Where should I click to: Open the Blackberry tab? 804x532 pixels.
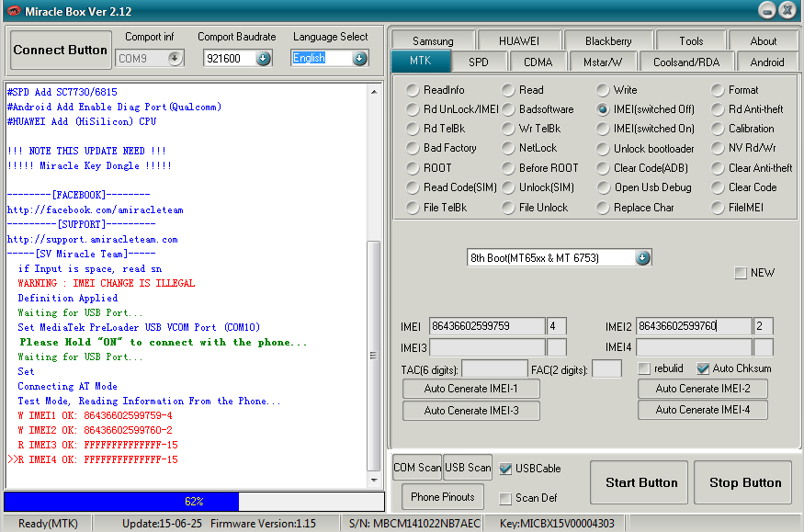coord(608,40)
